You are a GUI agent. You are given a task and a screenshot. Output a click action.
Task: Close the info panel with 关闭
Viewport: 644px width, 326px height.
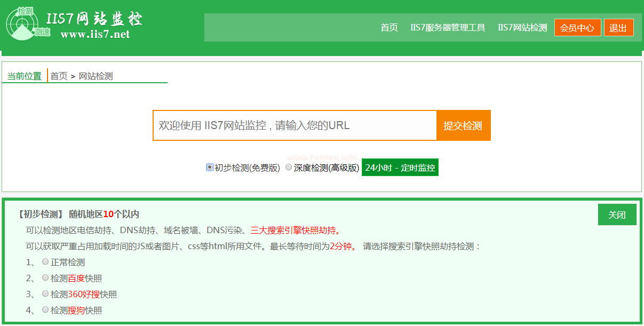tap(617, 214)
